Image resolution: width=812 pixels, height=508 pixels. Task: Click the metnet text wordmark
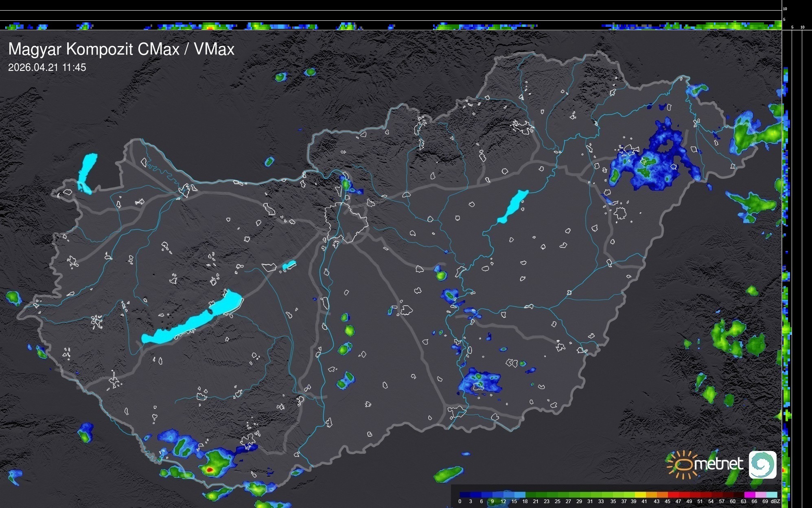718,464
